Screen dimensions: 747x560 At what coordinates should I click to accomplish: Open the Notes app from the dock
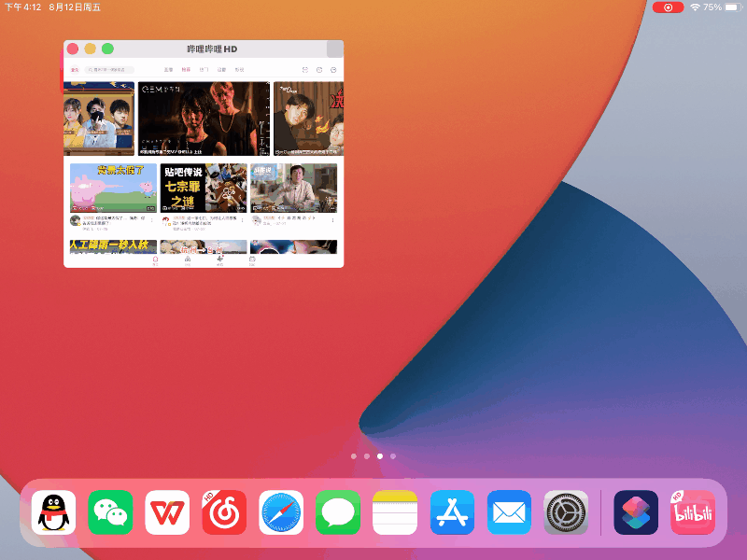click(395, 511)
